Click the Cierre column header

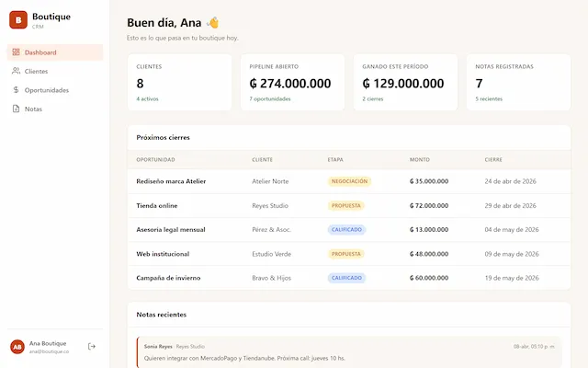[x=493, y=159]
